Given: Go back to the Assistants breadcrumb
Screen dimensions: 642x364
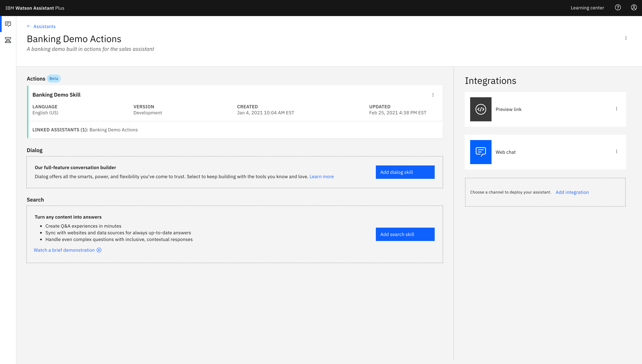Looking at the screenshot, I should (x=44, y=27).
